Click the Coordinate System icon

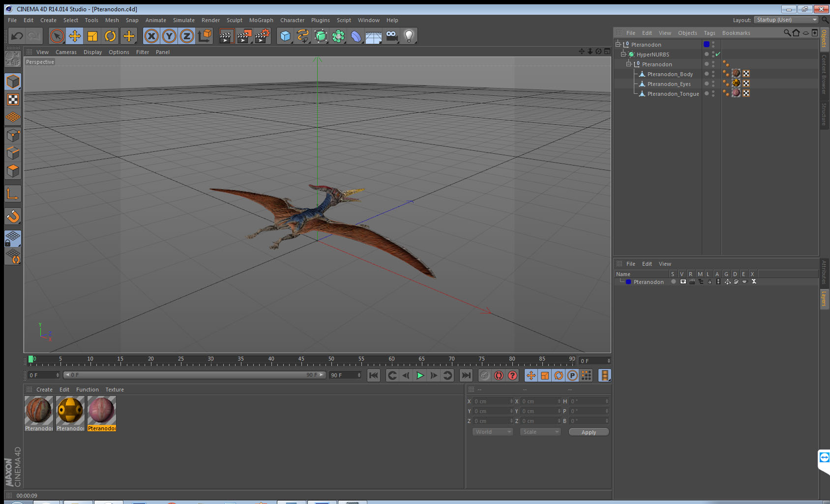pos(205,36)
